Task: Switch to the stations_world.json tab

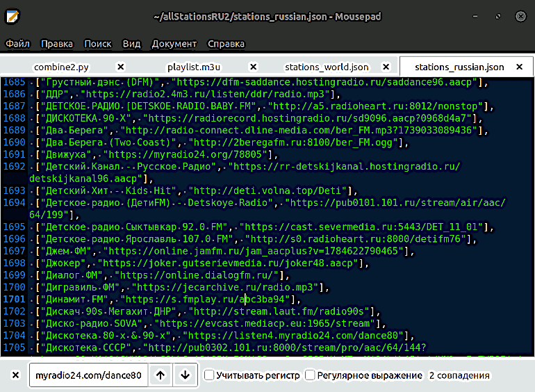Action: point(327,67)
